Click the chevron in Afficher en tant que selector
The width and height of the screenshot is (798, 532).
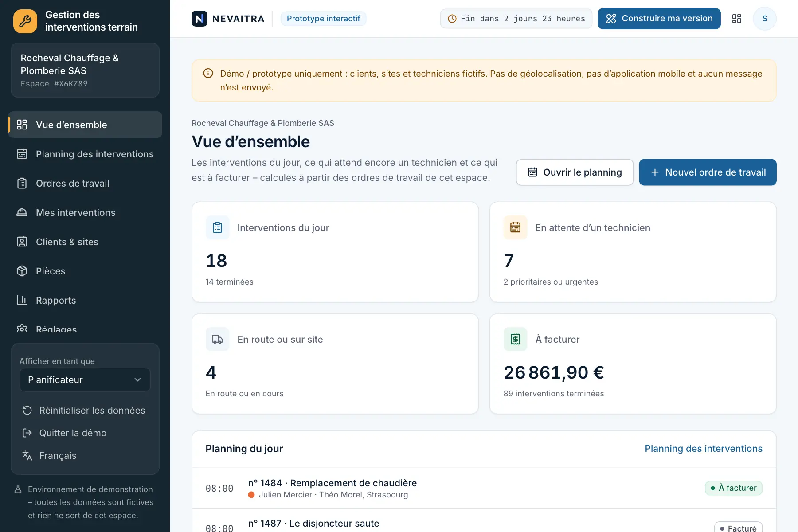[138, 380]
